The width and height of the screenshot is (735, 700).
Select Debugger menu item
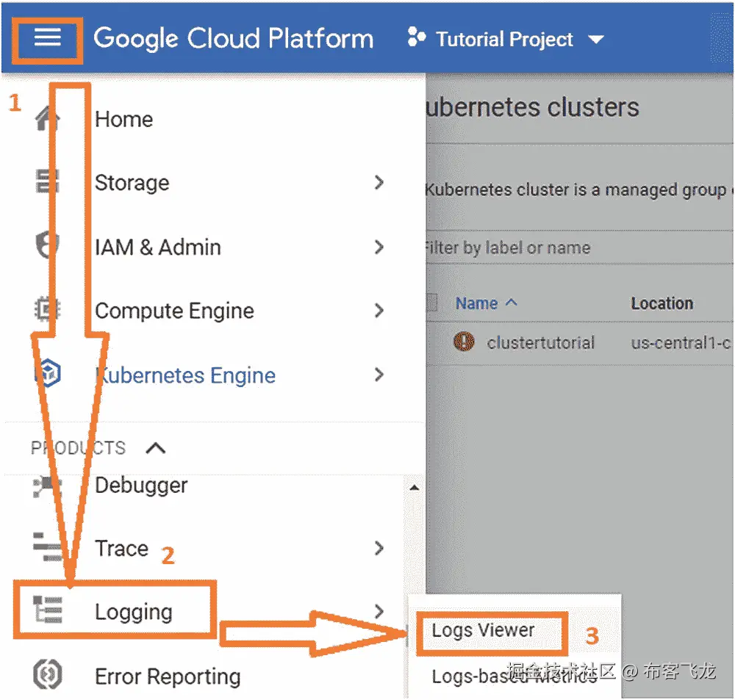point(141,486)
